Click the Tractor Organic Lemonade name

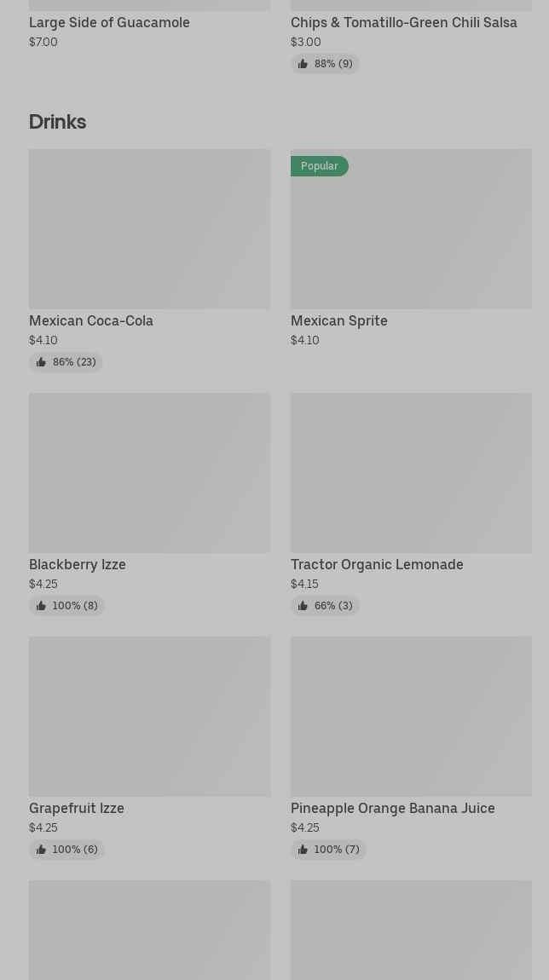(x=377, y=564)
